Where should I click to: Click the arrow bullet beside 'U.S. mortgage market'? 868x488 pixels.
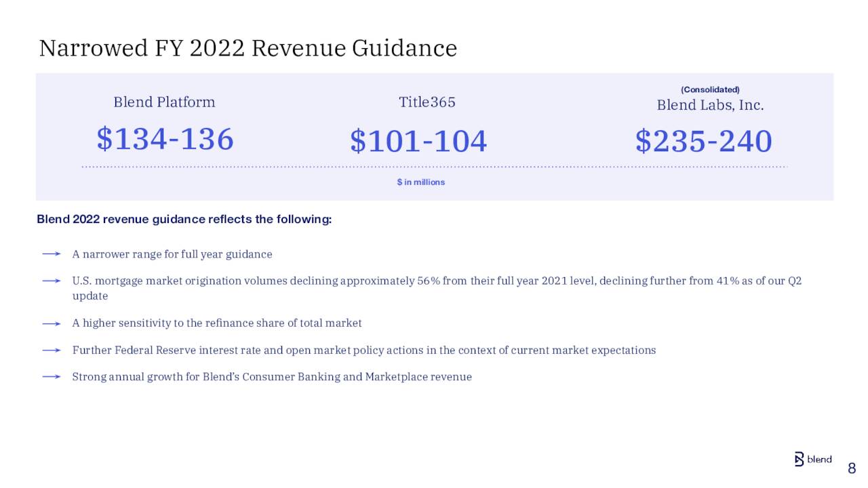[52, 281]
